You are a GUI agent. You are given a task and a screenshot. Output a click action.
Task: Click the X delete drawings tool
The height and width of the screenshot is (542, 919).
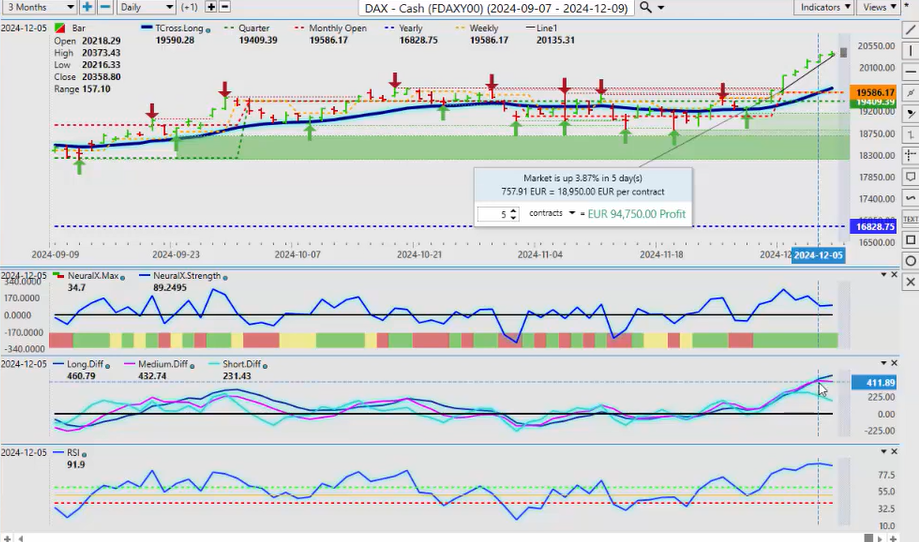coord(910,282)
